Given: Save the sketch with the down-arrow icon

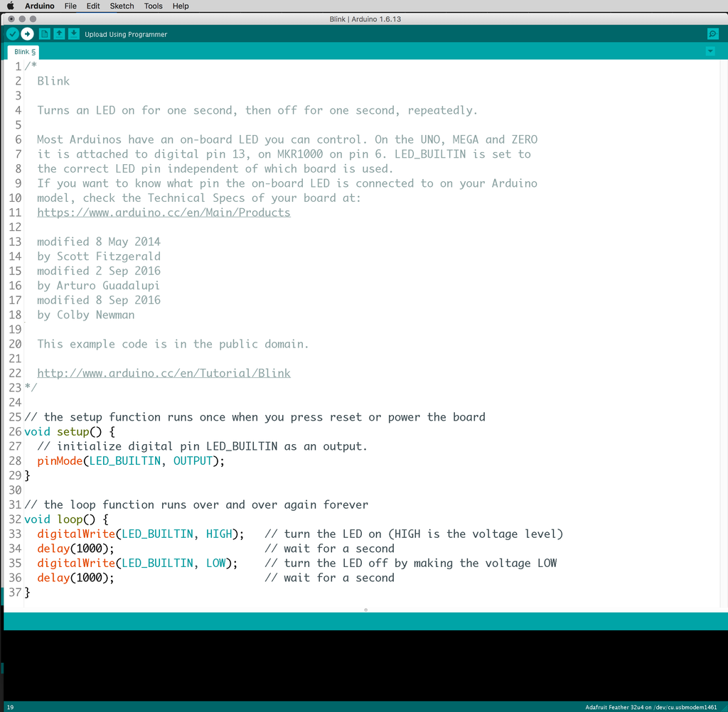Looking at the screenshot, I should (x=74, y=34).
